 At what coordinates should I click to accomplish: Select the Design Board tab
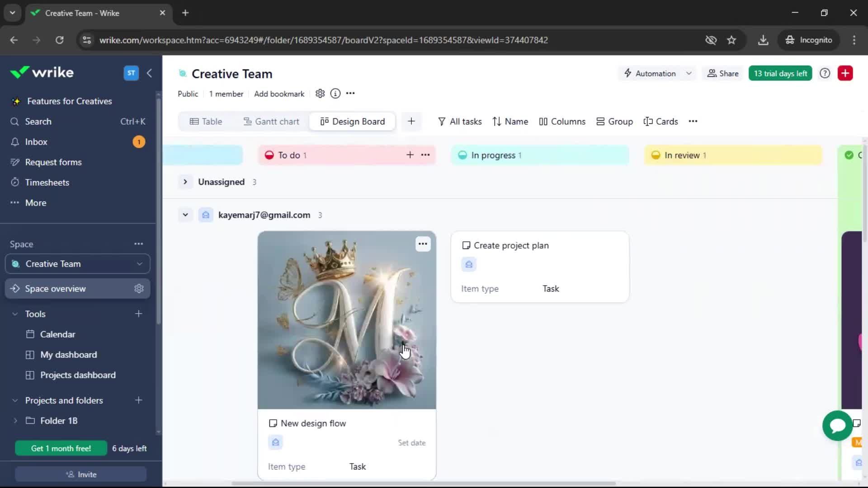(353, 122)
